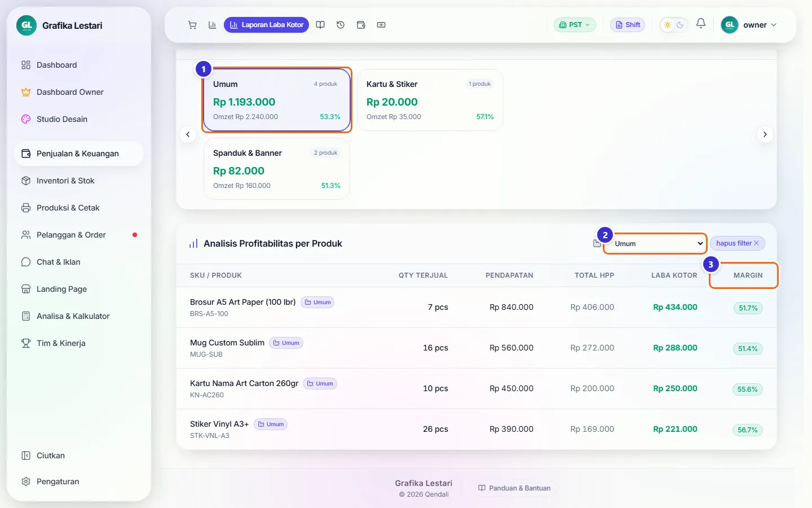Image resolution: width=812 pixels, height=508 pixels.
Task: Open the Umum category filter dropdown
Action: 655,244
